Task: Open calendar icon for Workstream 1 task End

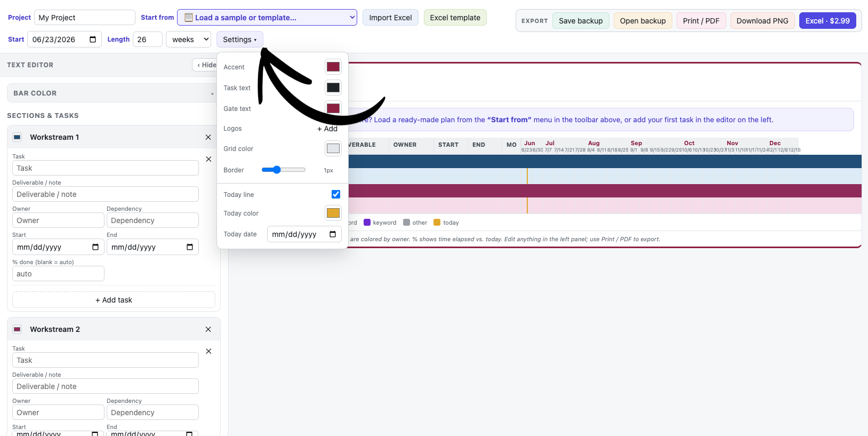Action: (x=190, y=247)
